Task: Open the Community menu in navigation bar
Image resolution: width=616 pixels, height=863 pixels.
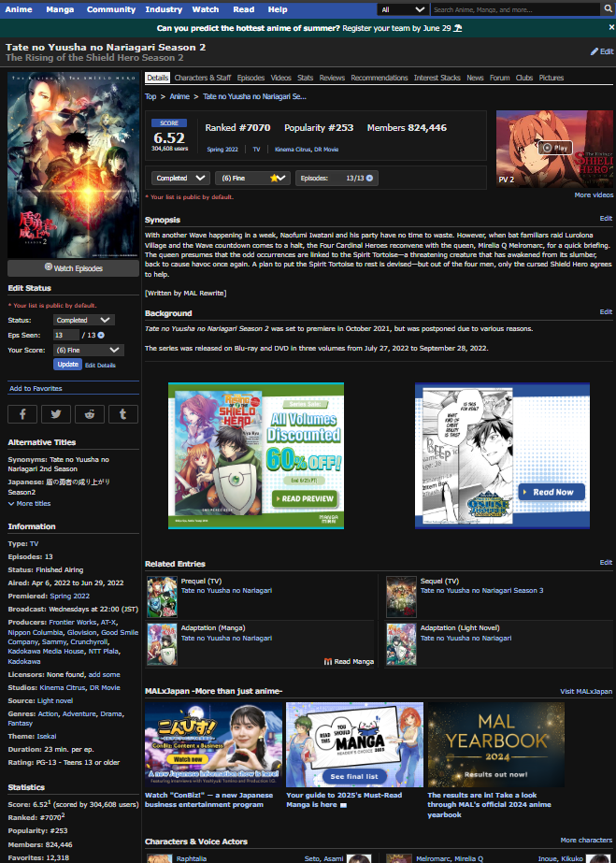Action: coord(110,9)
